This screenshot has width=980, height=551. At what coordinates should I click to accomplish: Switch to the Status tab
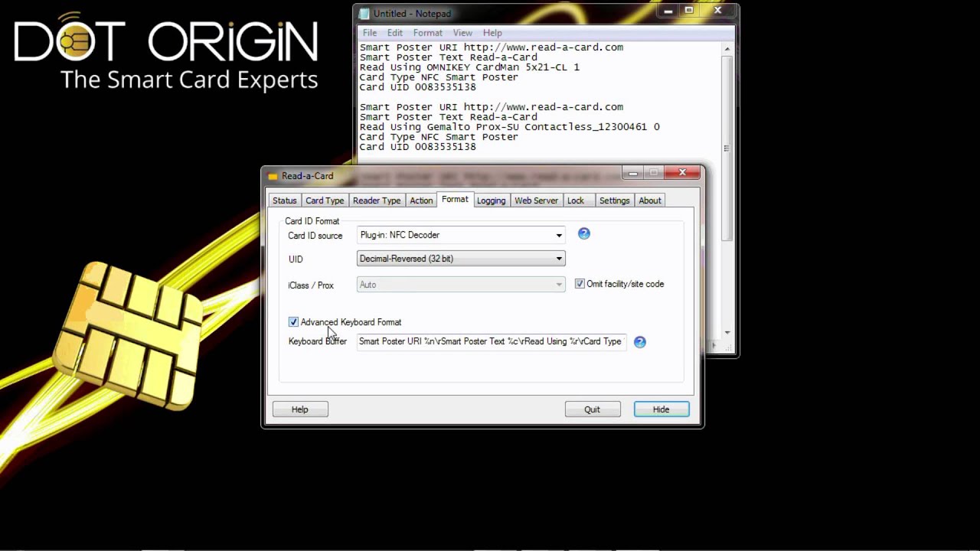point(285,201)
